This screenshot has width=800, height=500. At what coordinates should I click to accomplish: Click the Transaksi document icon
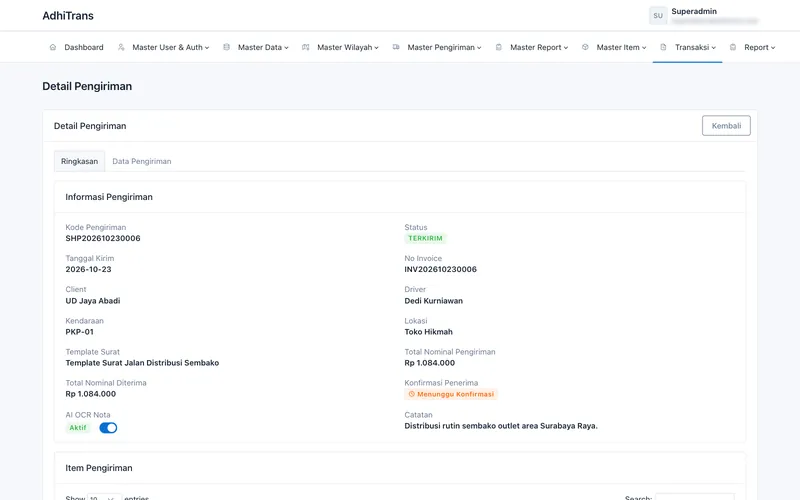click(x=663, y=47)
